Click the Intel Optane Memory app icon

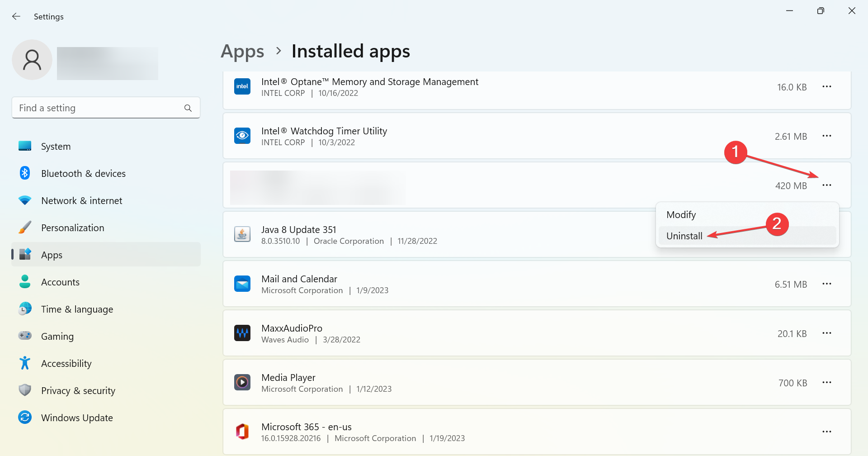(x=242, y=86)
